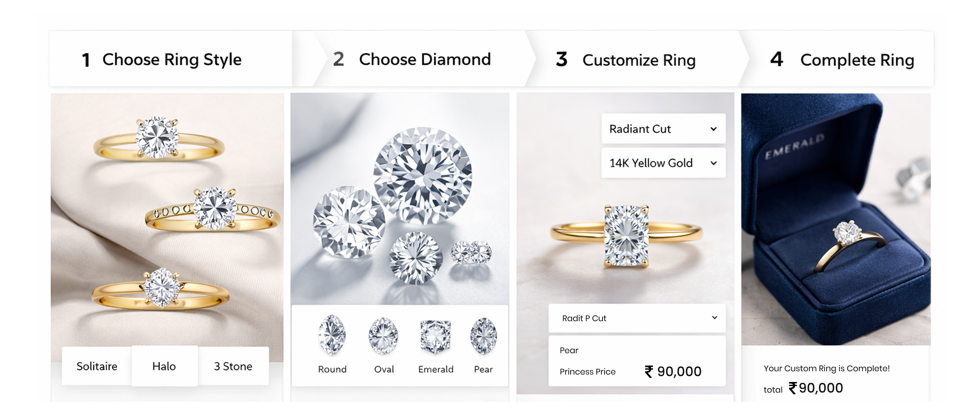Image resolution: width=980 pixels, height=414 pixels.
Task: Select the Solitaire ring style
Action: (x=96, y=366)
